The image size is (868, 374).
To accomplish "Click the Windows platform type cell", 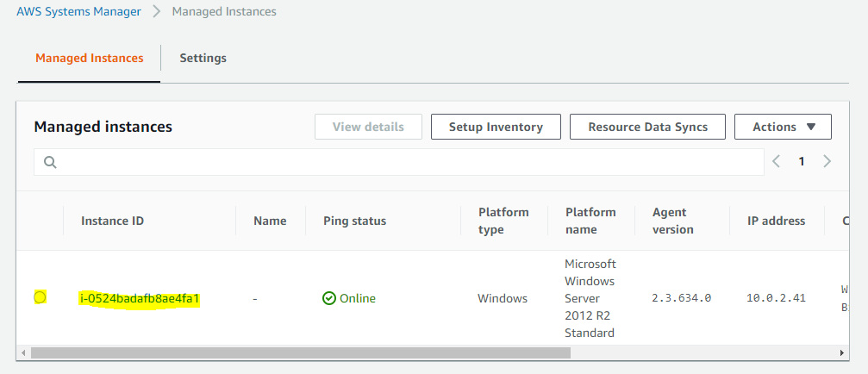I will click(503, 299).
